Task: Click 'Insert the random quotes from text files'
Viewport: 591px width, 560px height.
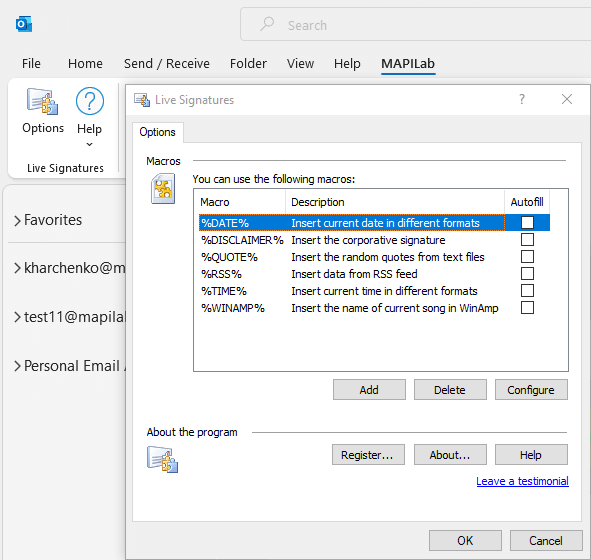Action: tap(388, 257)
